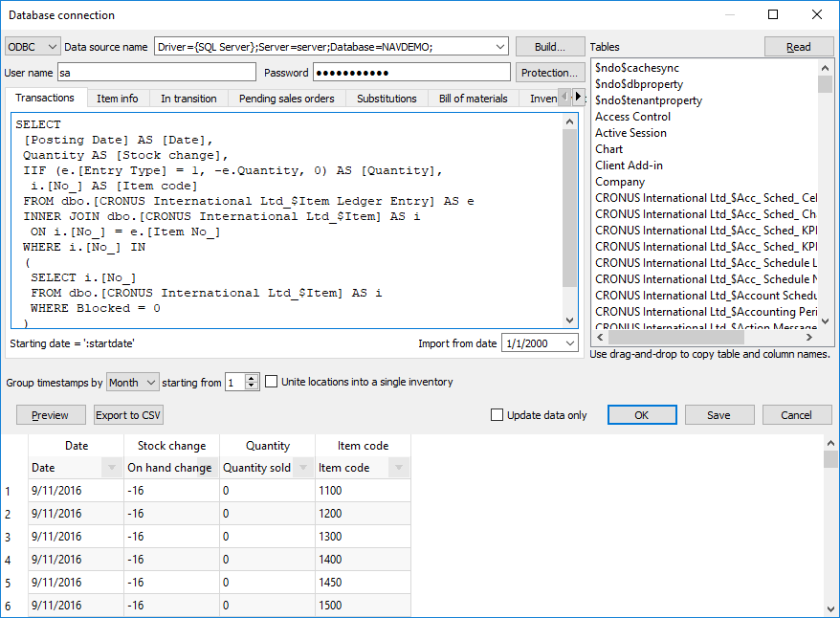Click the User name input field
The width and height of the screenshot is (840, 618).
coord(157,73)
